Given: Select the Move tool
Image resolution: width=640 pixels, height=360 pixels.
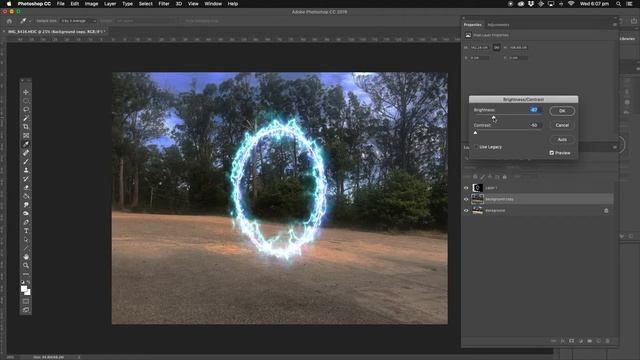Looking at the screenshot, I should (26, 92).
